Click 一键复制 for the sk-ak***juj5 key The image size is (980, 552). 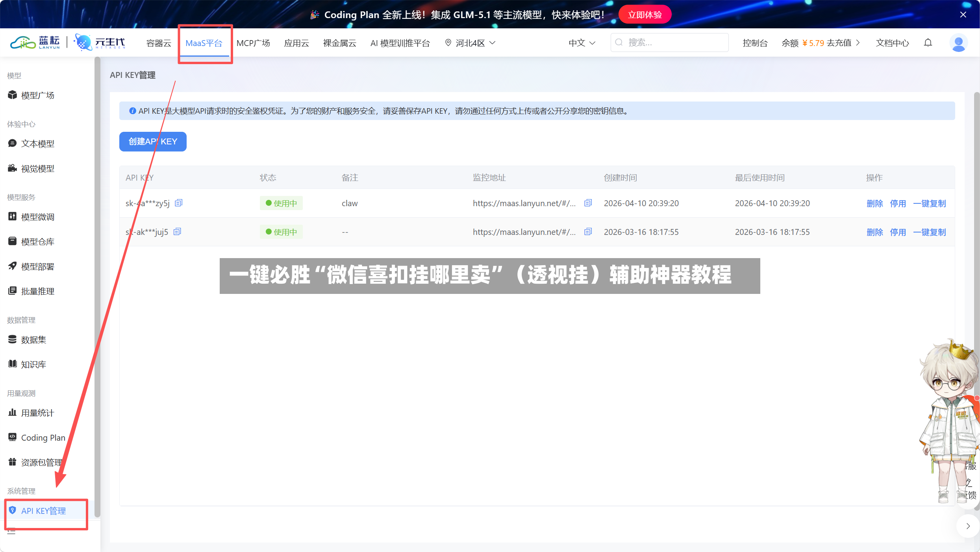[930, 232]
